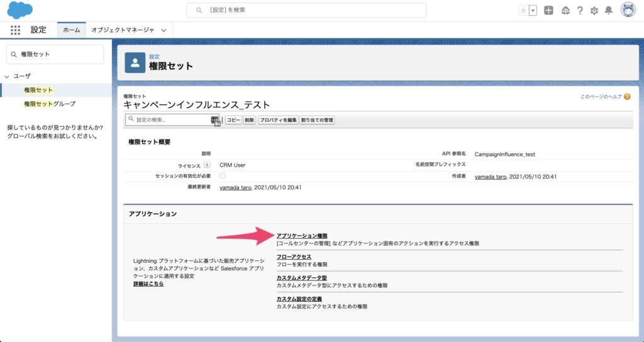Open the favorites list dropdown arrow

point(533,11)
